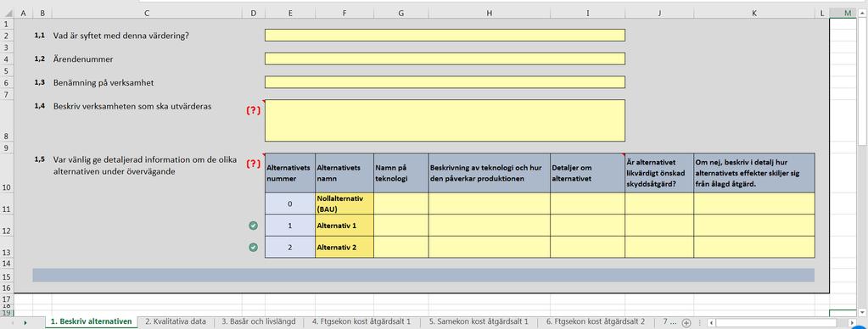Select column header H
Image resolution: width=868 pixels, height=329 pixels.
pyautogui.click(x=490, y=14)
